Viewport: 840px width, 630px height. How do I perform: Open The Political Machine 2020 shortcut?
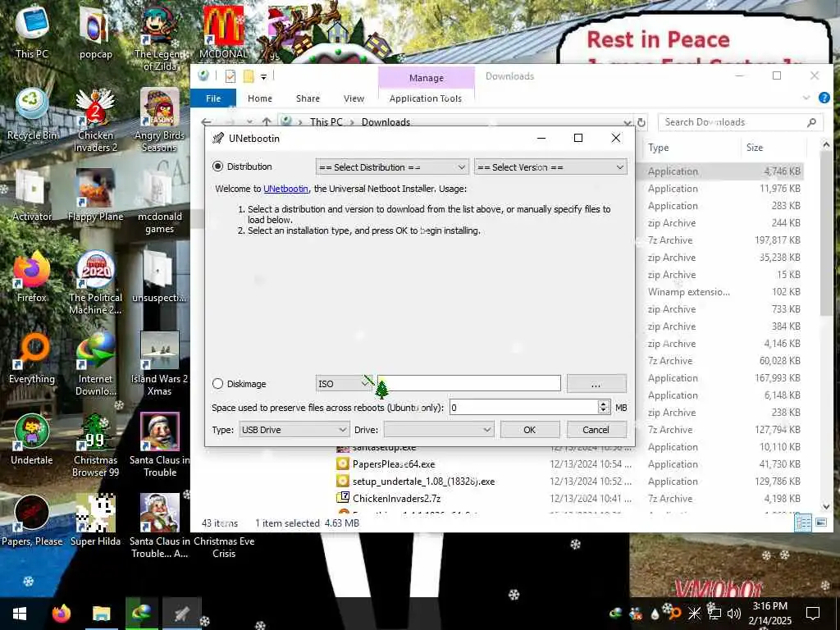coord(95,282)
